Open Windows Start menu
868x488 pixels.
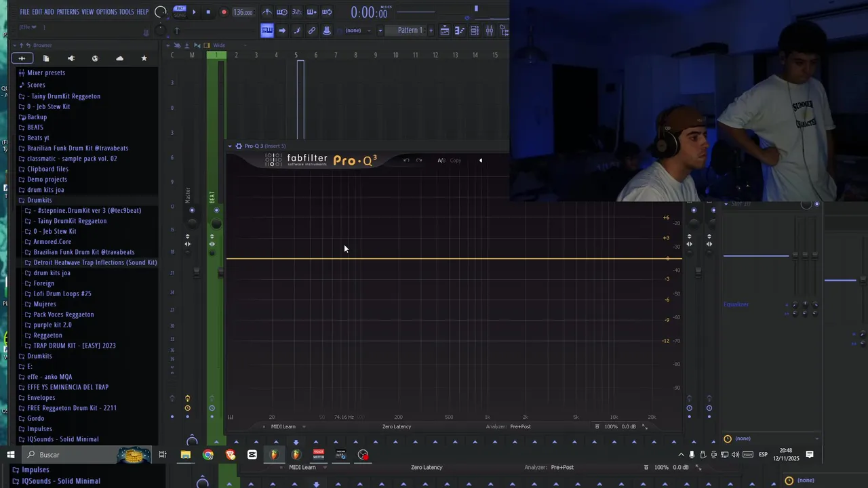[11, 455]
